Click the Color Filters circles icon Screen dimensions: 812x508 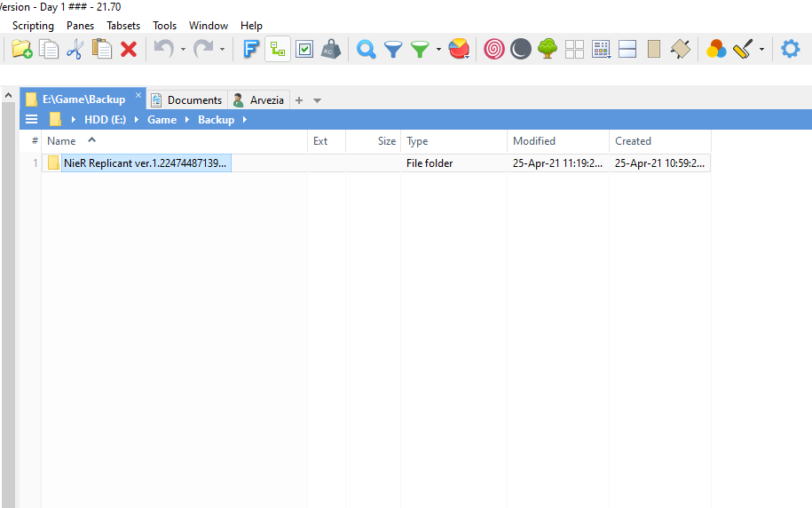coord(715,50)
